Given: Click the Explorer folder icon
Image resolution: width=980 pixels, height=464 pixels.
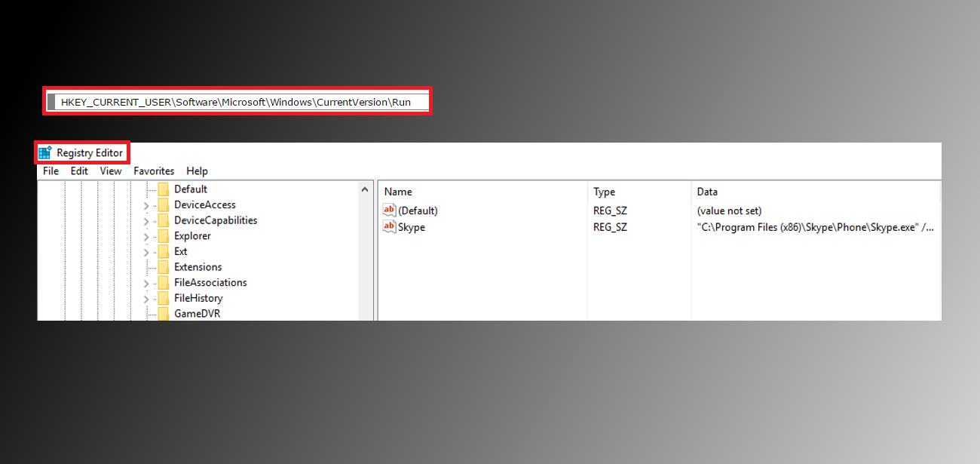Looking at the screenshot, I should (x=164, y=236).
